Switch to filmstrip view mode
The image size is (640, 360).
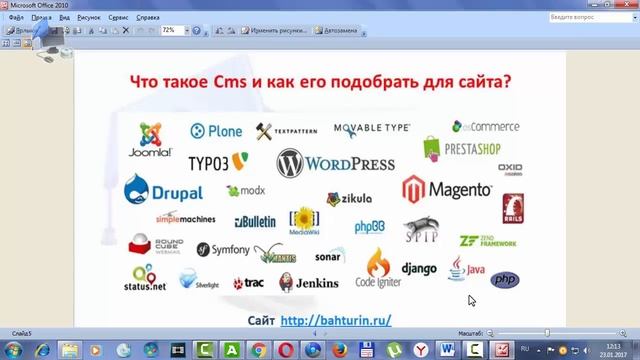click(x=17, y=43)
